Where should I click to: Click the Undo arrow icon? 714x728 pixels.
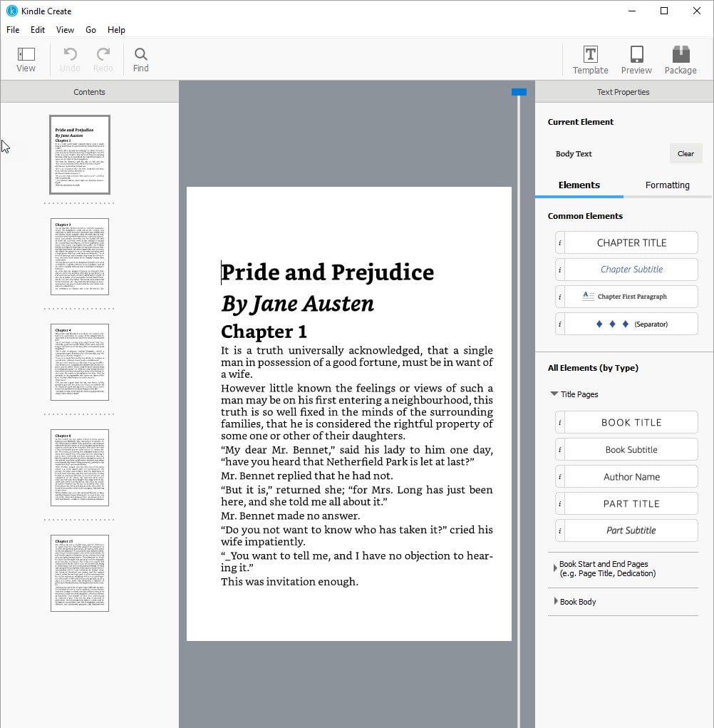click(70, 54)
